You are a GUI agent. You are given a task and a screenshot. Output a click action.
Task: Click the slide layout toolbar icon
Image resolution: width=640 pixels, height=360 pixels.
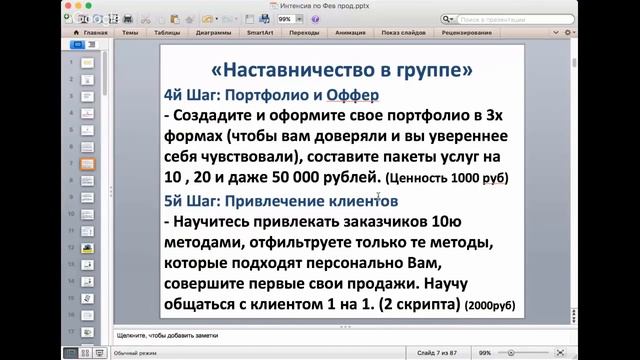tap(250, 19)
